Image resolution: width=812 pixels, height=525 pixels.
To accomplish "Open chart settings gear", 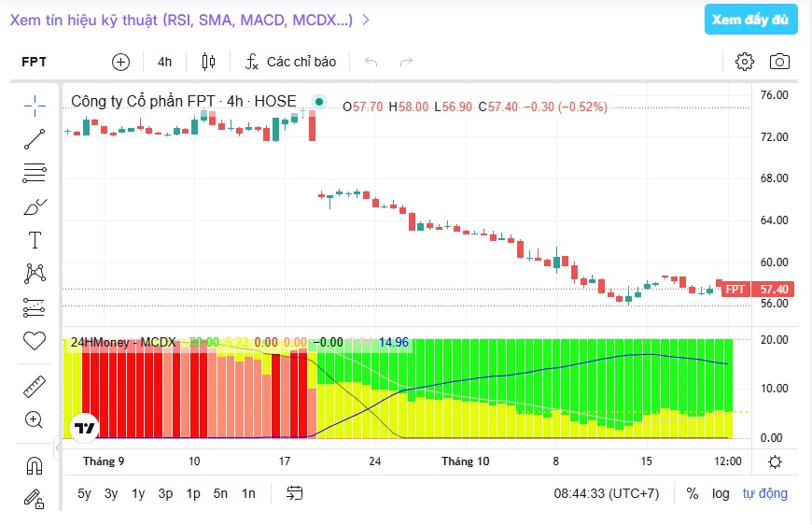I will tap(745, 62).
